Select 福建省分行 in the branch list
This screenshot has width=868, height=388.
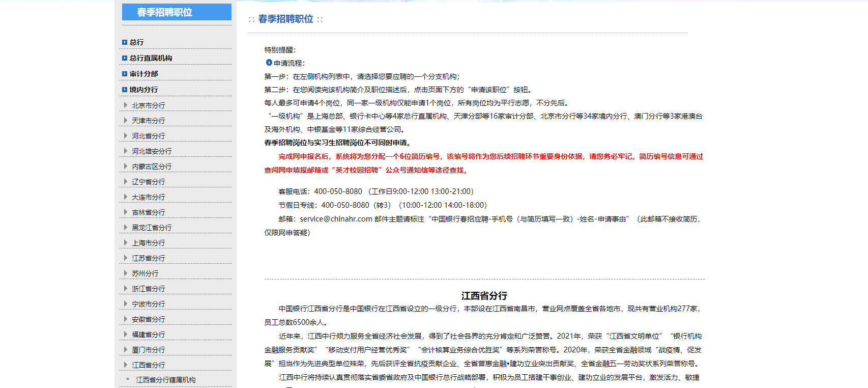(x=149, y=335)
